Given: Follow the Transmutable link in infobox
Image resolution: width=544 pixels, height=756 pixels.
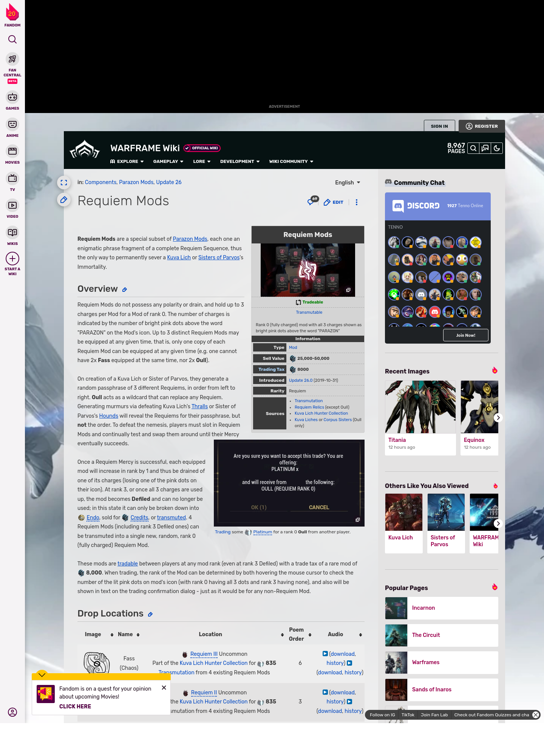Looking at the screenshot, I should pos(309,312).
